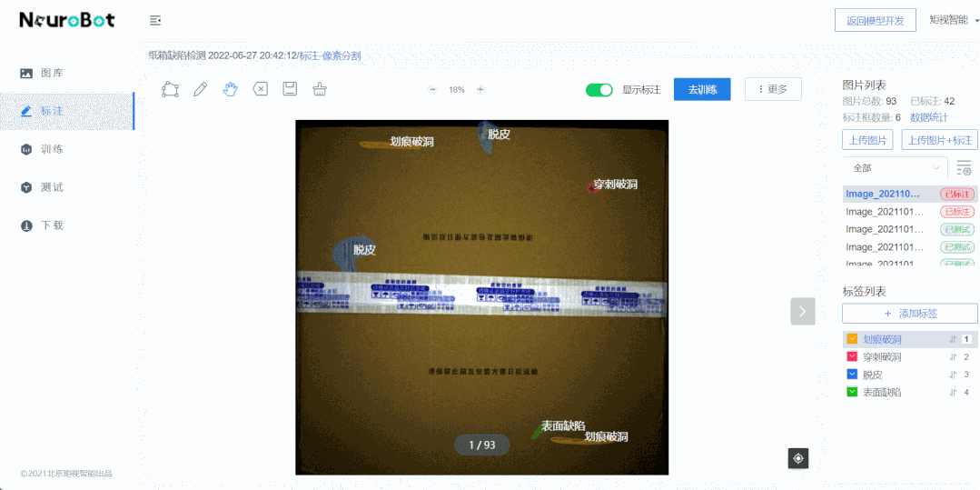Collapse the sidebar with the hamburger icon

pyautogui.click(x=155, y=20)
